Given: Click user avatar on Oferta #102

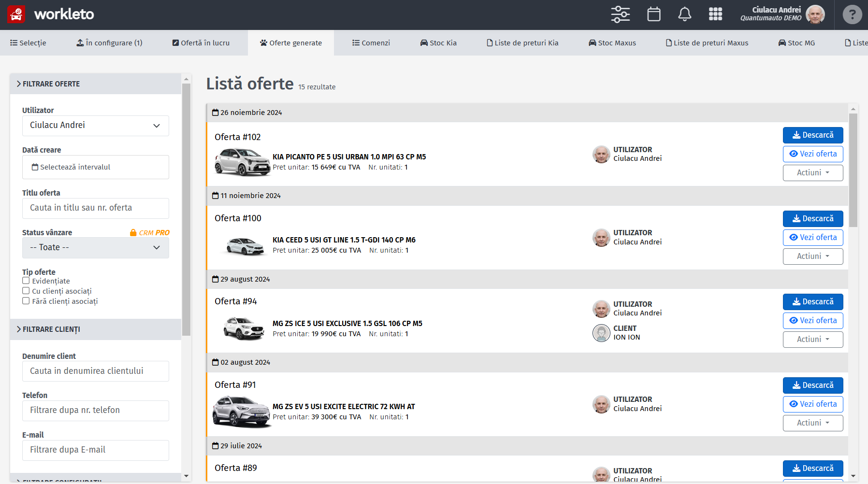Looking at the screenshot, I should tap(601, 155).
